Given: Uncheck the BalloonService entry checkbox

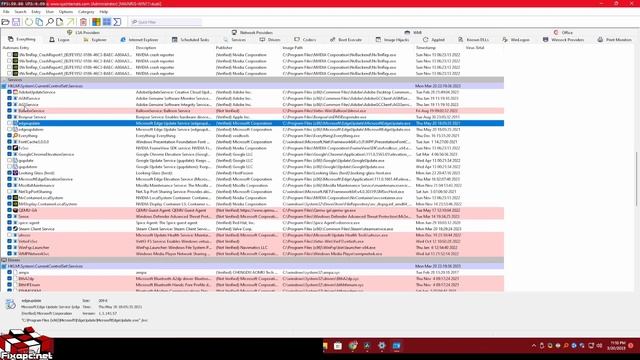Looking at the screenshot, I should tap(9, 111).
